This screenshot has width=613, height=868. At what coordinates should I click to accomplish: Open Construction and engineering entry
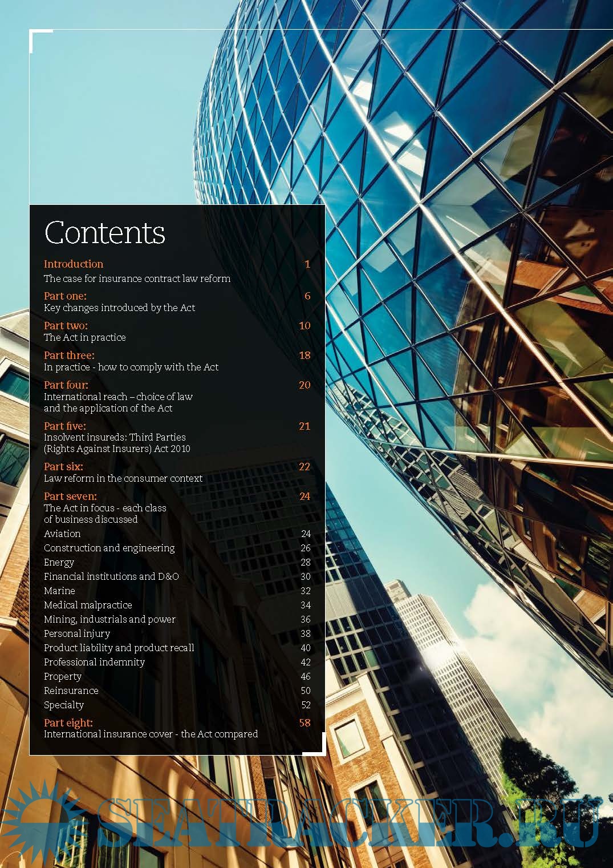pos(109,548)
